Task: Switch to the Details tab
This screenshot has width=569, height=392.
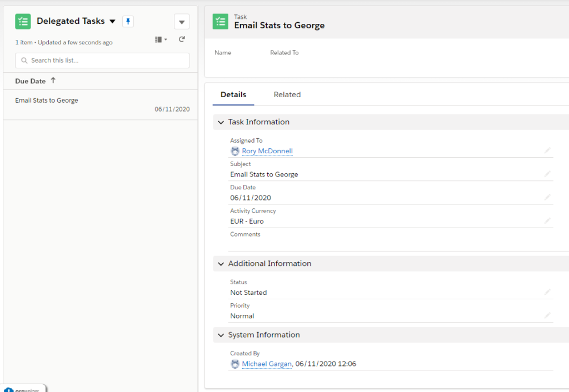Action: coord(233,94)
